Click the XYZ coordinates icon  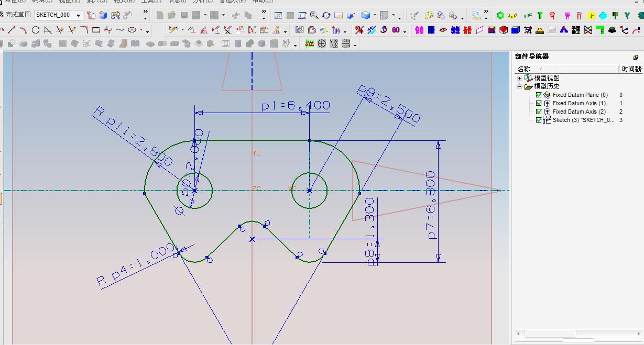click(x=333, y=43)
